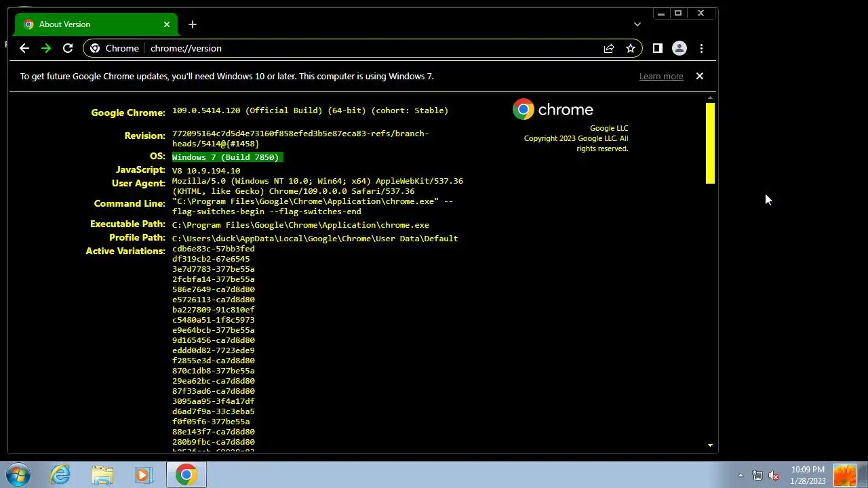Open a new tab with plus button

(193, 24)
